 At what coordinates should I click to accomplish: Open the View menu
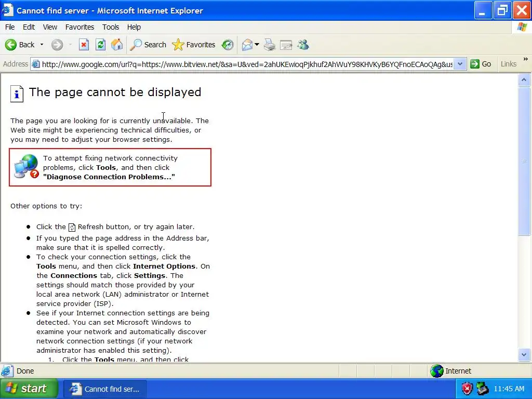pos(50,27)
